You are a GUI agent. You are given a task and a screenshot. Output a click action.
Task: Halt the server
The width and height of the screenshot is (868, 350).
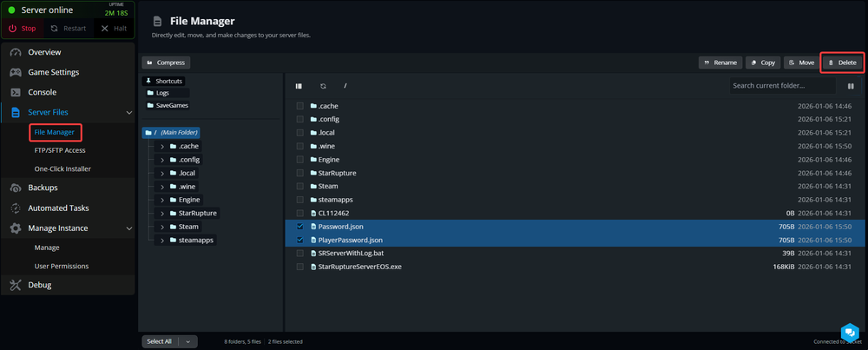[x=114, y=29]
